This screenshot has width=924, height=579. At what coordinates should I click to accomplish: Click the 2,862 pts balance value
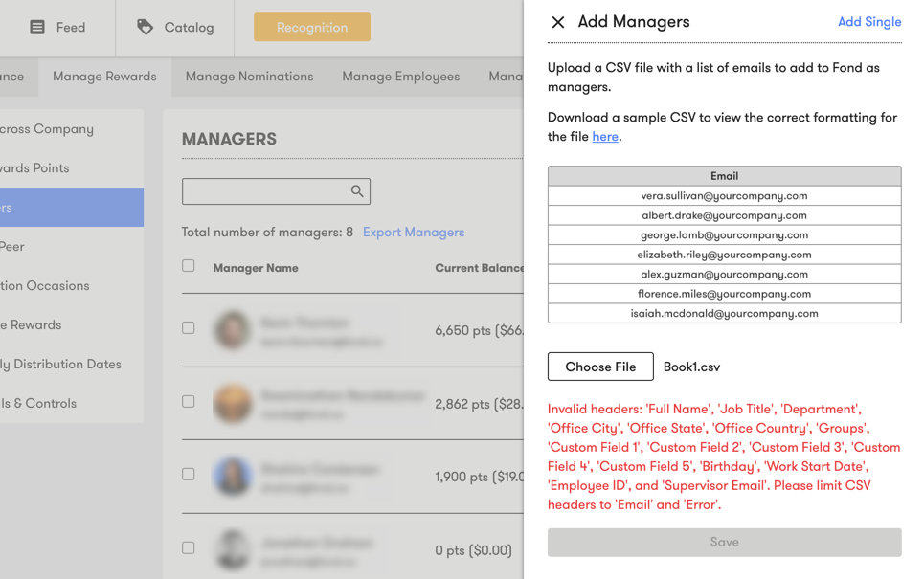(479, 404)
